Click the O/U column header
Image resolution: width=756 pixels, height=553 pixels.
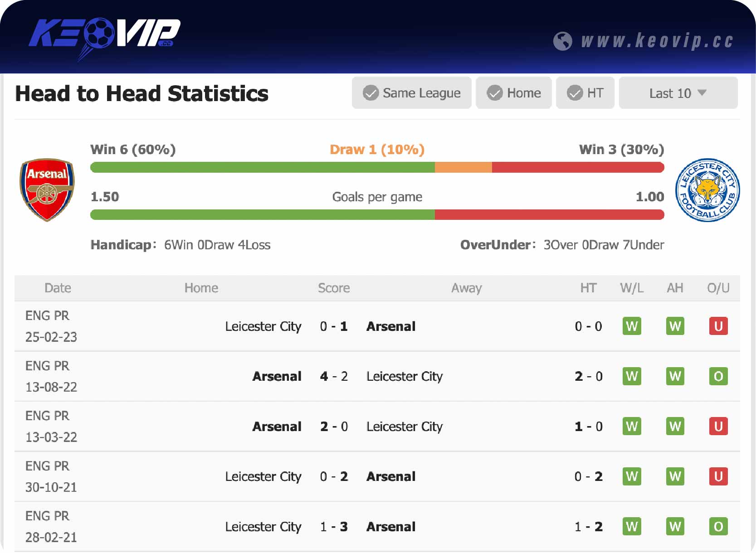click(718, 288)
